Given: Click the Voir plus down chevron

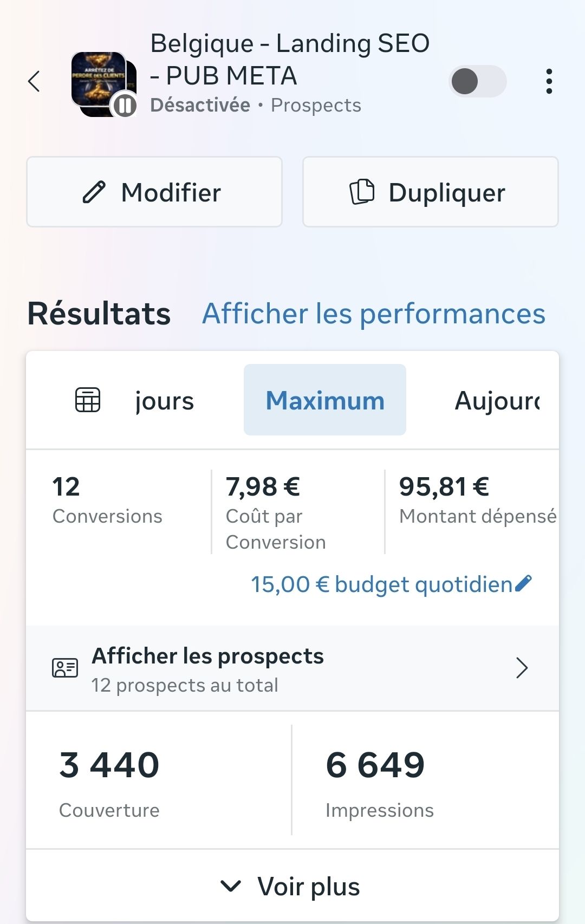Looking at the screenshot, I should click(231, 887).
